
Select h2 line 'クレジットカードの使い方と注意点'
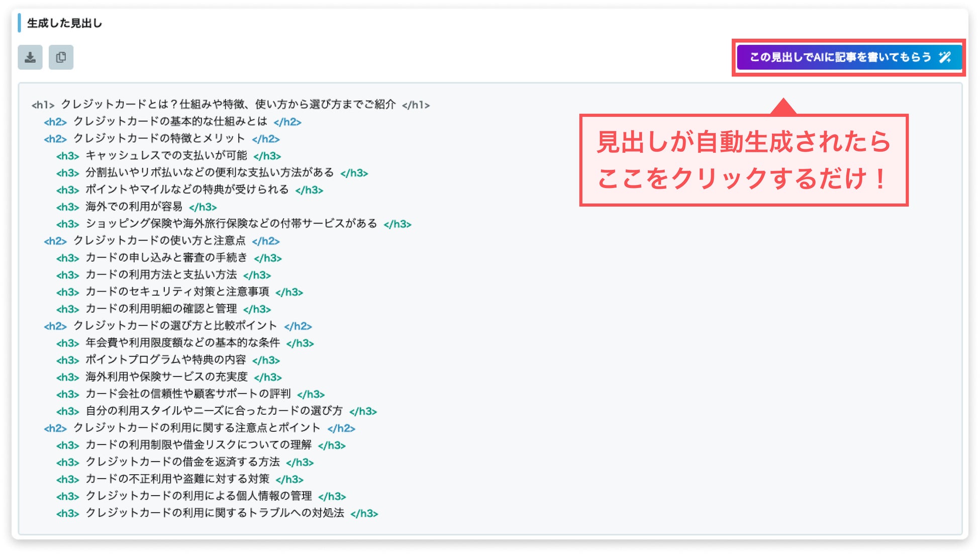tap(159, 241)
